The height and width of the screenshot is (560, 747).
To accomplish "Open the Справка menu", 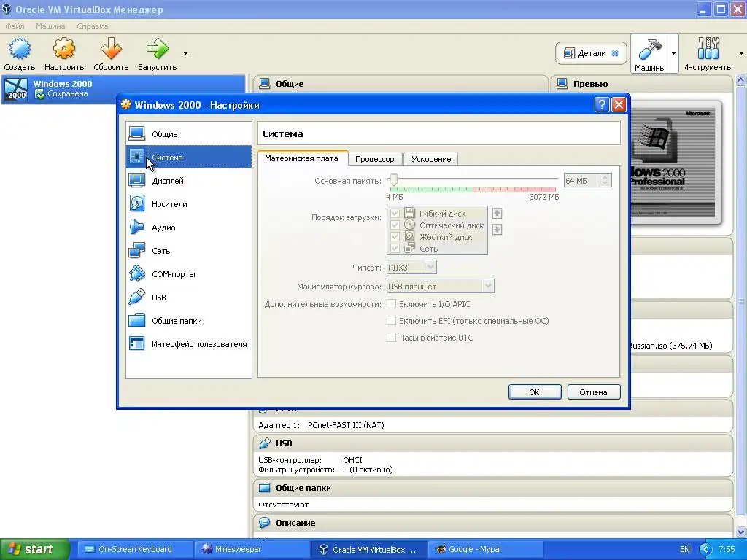I will point(93,26).
